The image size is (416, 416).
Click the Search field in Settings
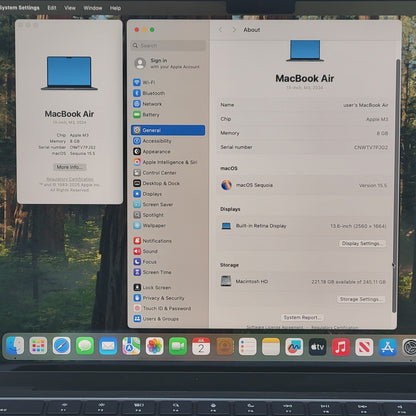(x=169, y=45)
